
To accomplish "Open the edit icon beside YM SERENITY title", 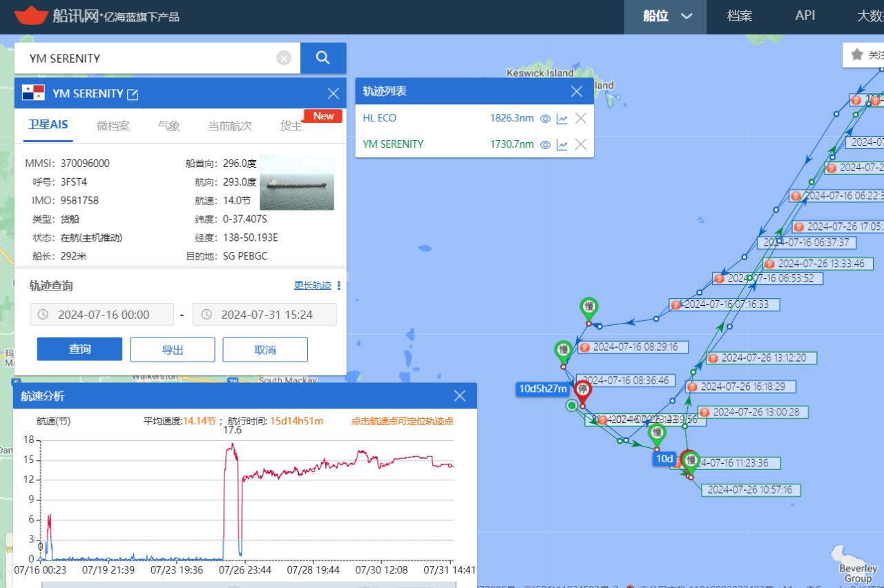I will click(x=133, y=94).
